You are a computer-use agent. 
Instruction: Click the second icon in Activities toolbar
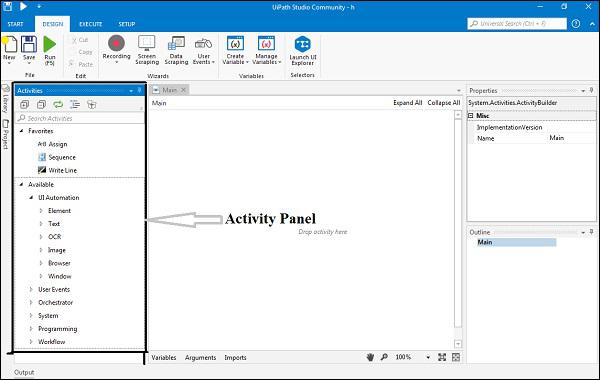coord(41,104)
